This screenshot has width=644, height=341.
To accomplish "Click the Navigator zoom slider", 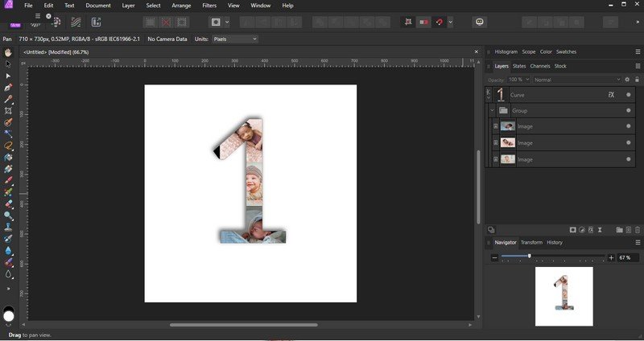I will [529, 257].
